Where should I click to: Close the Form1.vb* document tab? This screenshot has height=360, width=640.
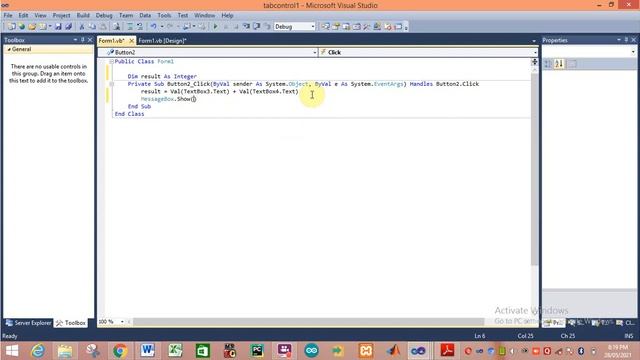tap(131, 41)
